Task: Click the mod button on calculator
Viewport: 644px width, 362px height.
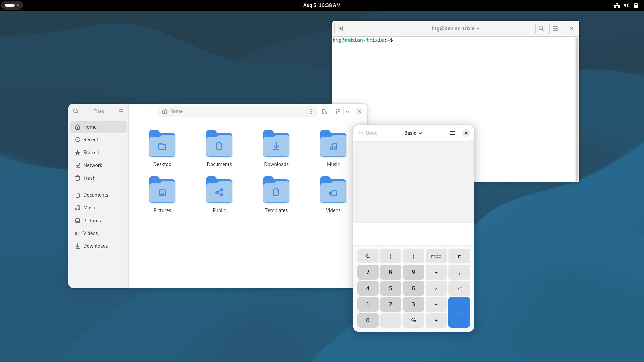Action: (436, 256)
